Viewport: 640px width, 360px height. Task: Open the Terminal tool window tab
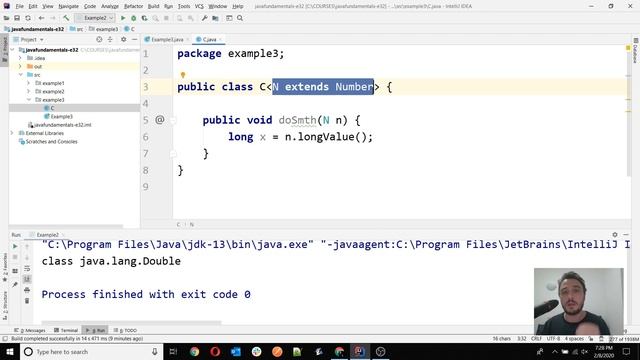click(x=66, y=330)
